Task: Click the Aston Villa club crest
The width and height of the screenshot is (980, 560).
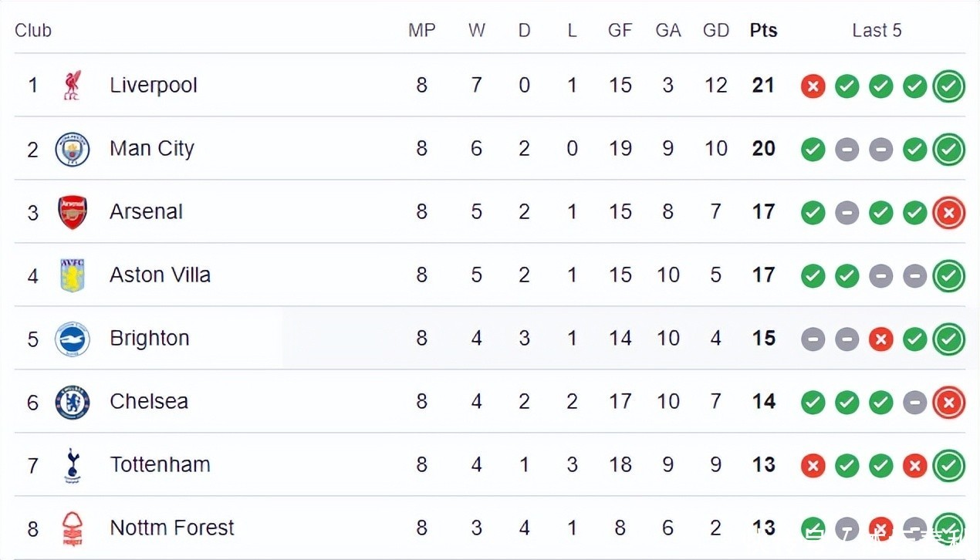Action: 73,275
